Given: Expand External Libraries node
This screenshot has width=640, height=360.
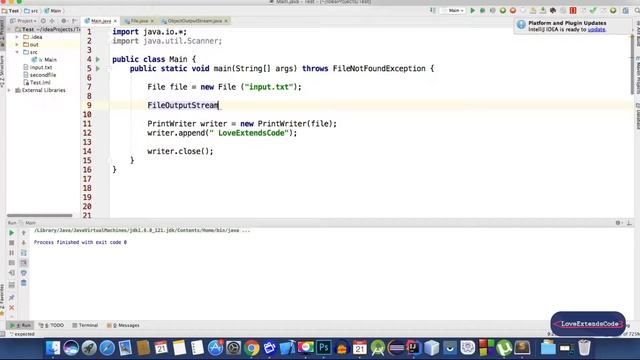Looking at the screenshot, I should 9,90.
